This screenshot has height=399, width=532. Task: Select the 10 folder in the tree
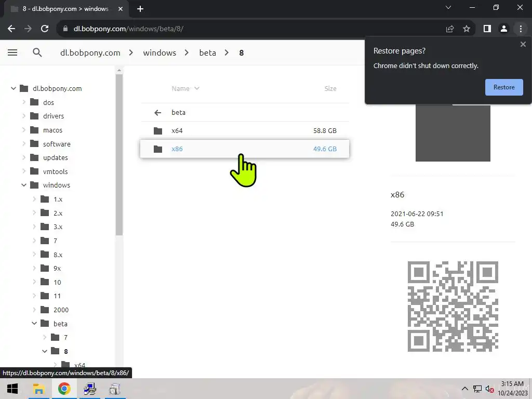click(57, 282)
